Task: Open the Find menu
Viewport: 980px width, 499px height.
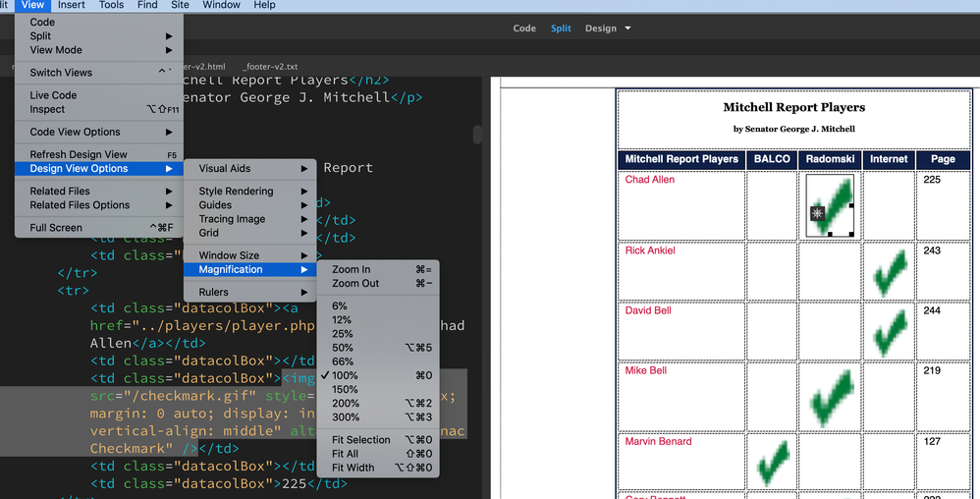Action: click(147, 5)
